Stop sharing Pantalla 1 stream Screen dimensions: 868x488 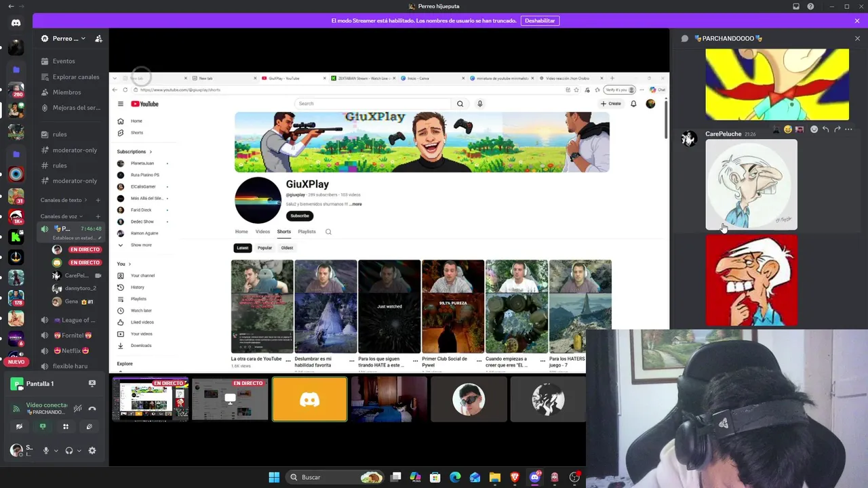click(92, 384)
